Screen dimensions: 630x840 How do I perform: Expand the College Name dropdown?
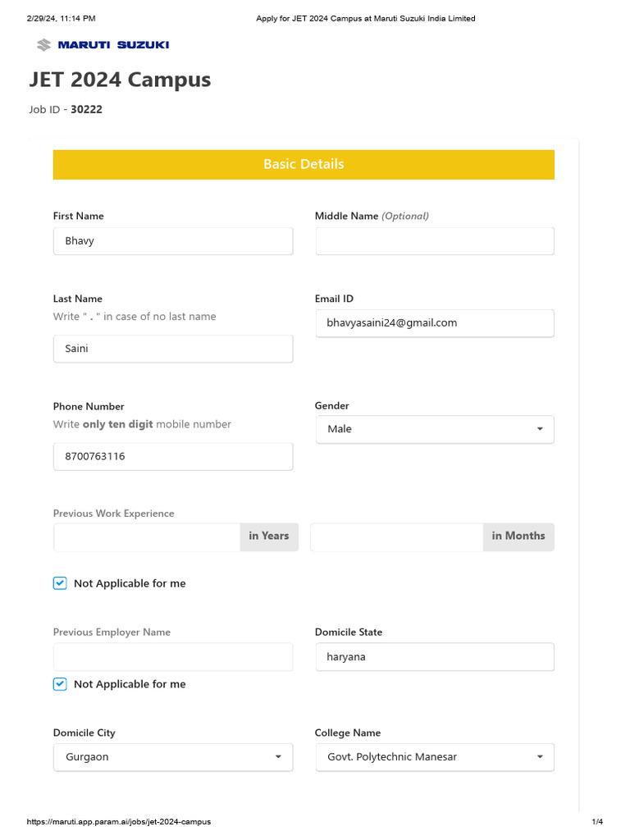(x=435, y=757)
